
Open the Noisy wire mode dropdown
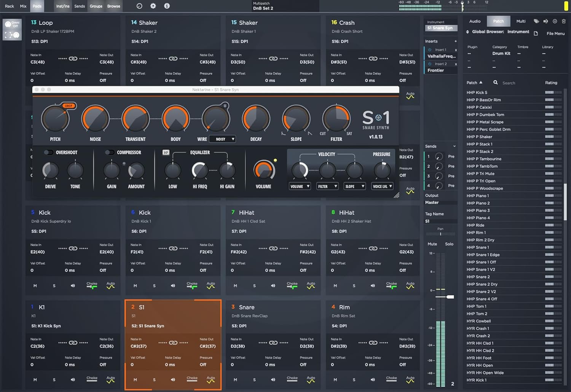click(222, 139)
